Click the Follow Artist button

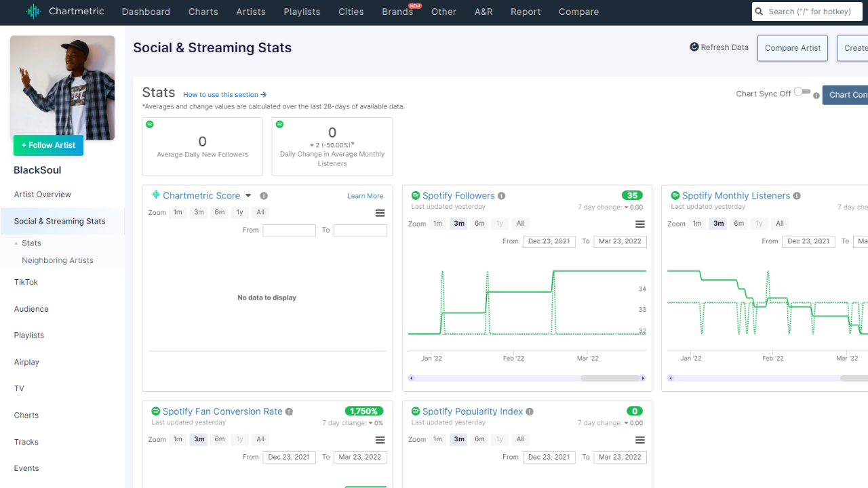[x=48, y=145]
